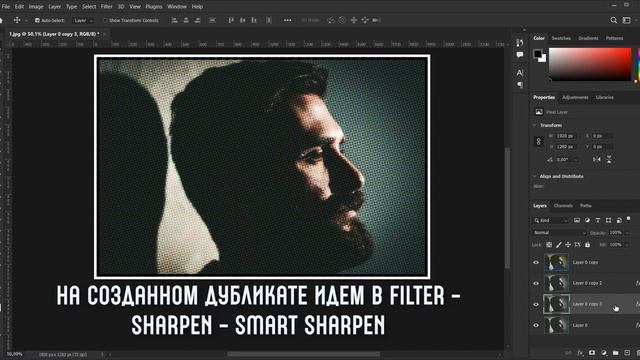The image size is (640, 360).
Task: Click the add layer mask icon
Action: click(x=592, y=353)
